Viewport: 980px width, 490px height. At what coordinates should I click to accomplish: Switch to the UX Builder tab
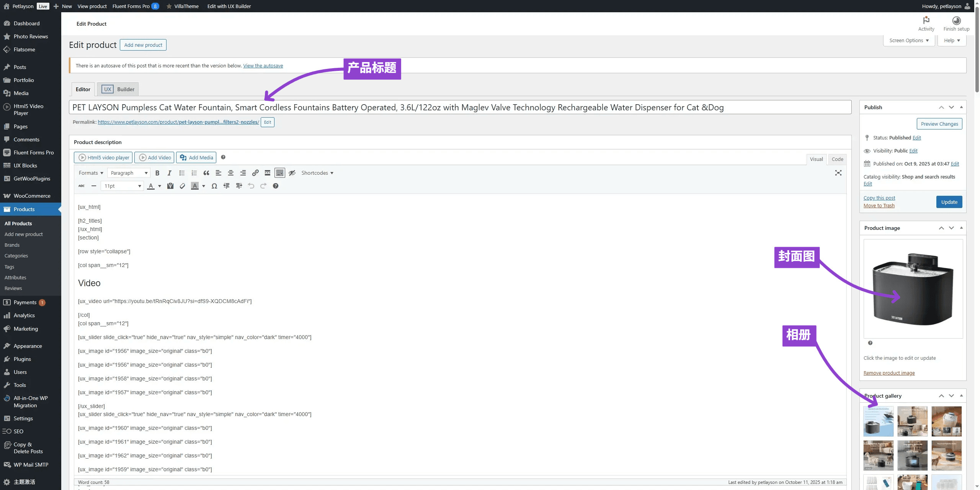pyautogui.click(x=118, y=89)
